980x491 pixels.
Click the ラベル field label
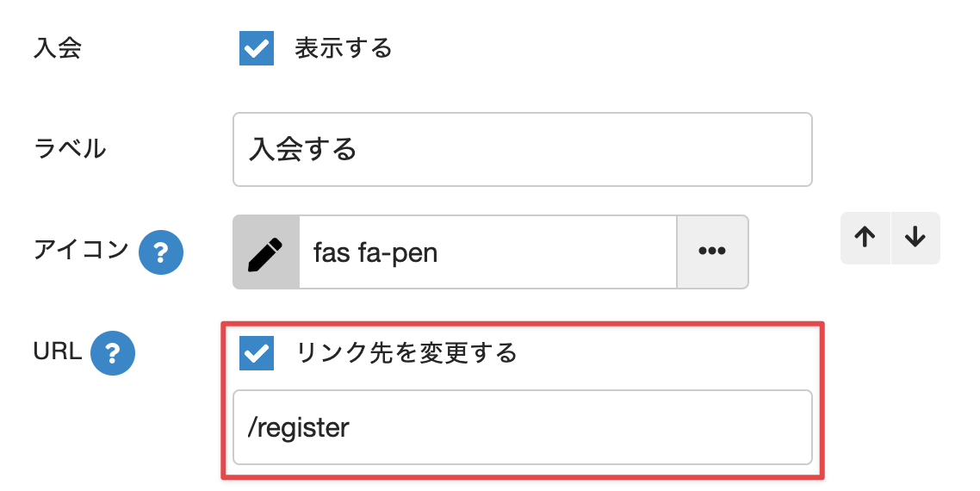click(x=70, y=149)
